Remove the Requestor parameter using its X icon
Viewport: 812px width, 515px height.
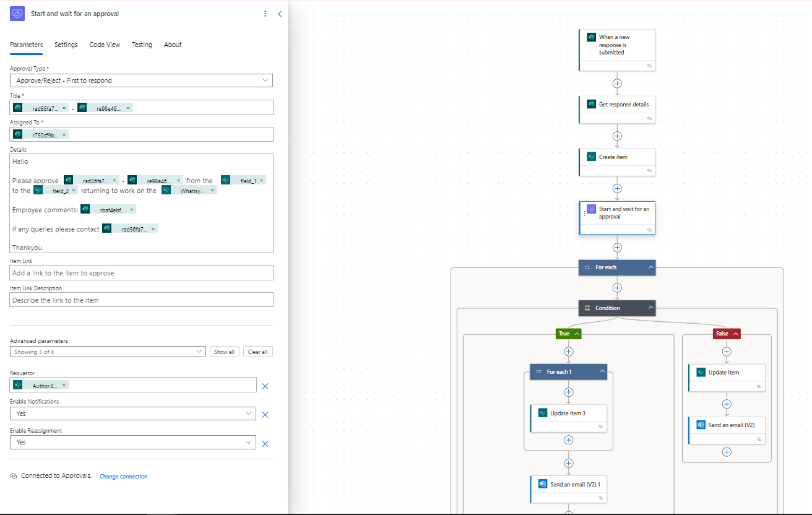[265, 386]
